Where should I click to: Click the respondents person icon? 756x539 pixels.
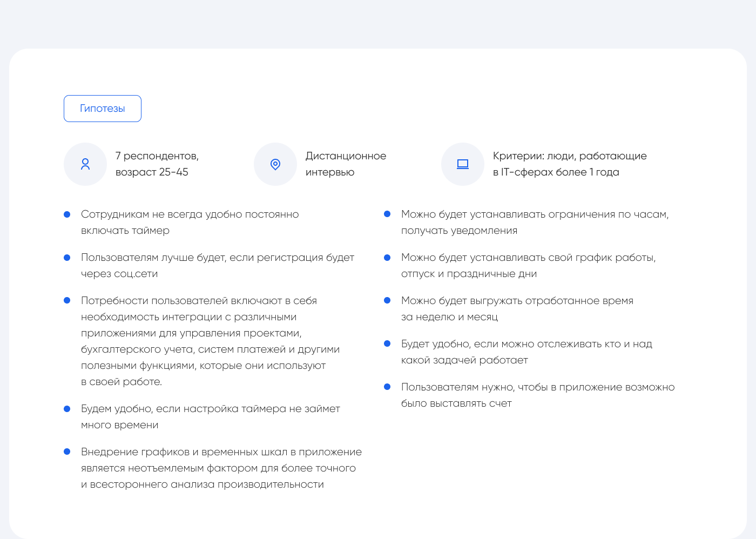85,164
